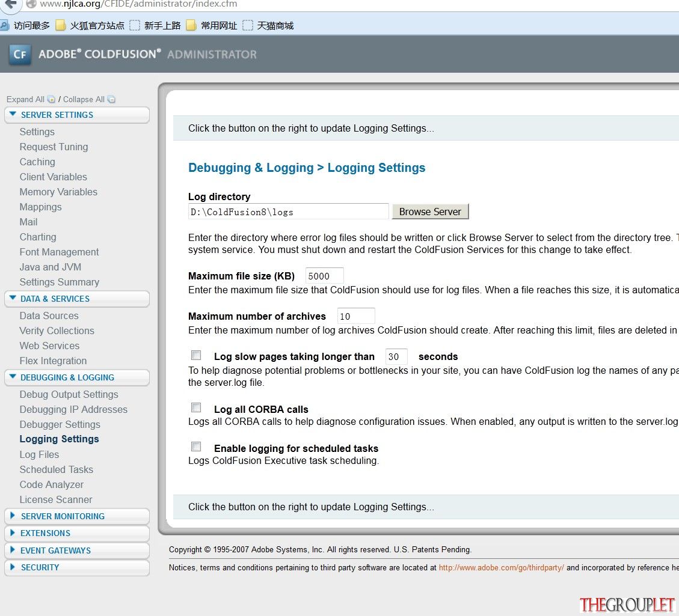Click the Browse Server button
679x616 pixels.
point(430,212)
